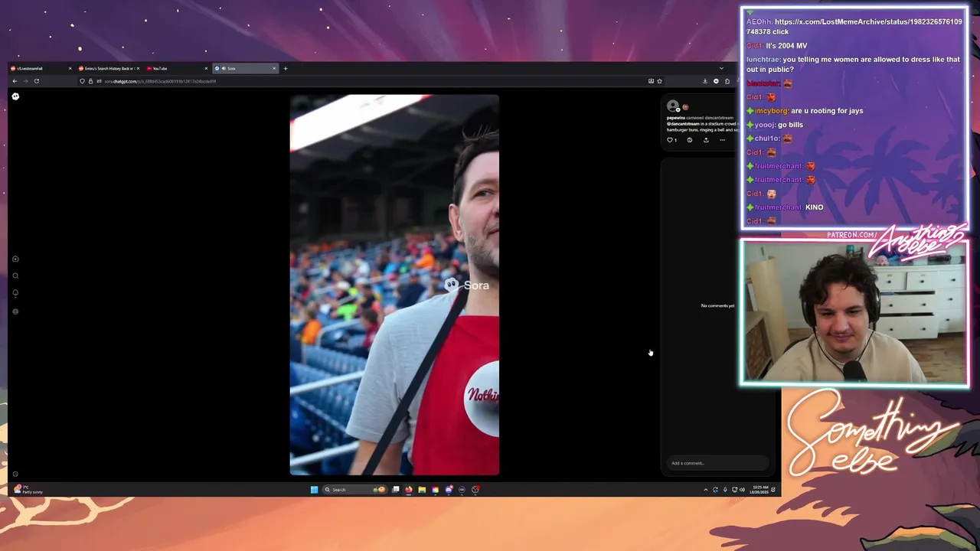Click the No comments yet text
The image size is (980, 551).
point(717,305)
